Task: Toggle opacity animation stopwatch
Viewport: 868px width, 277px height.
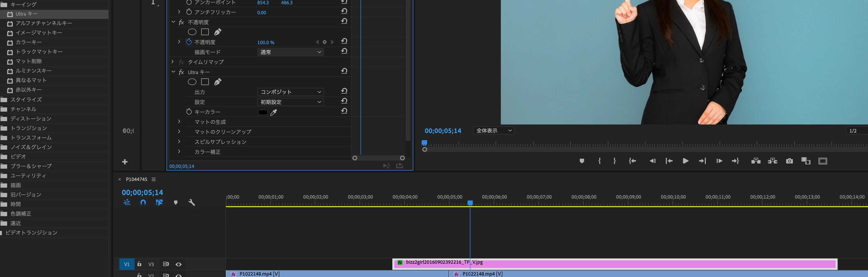Action: (x=189, y=42)
